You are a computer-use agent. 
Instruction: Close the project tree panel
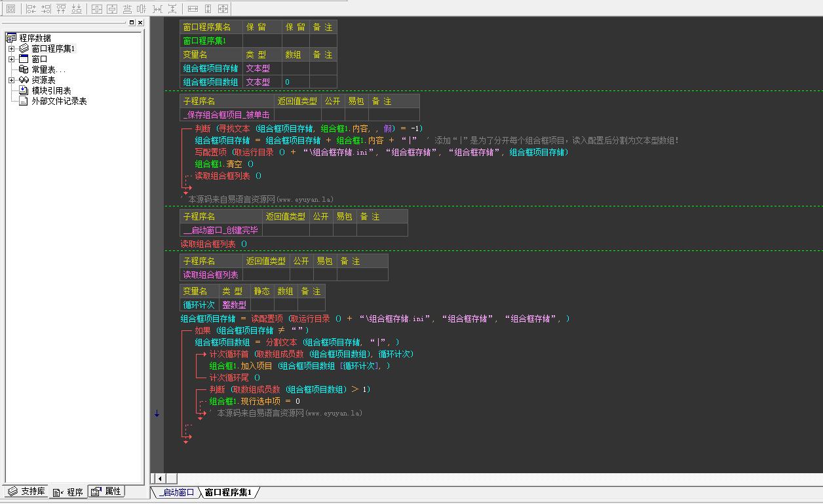pos(140,22)
